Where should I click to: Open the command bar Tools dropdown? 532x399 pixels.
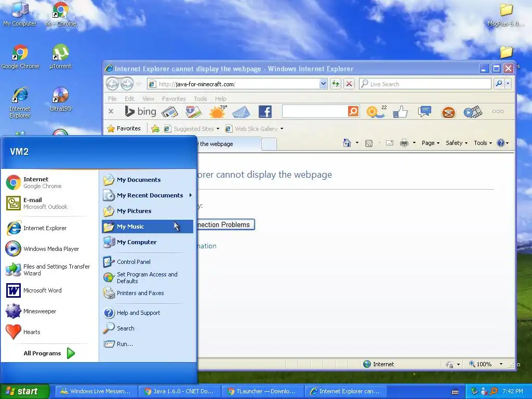[x=483, y=143]
